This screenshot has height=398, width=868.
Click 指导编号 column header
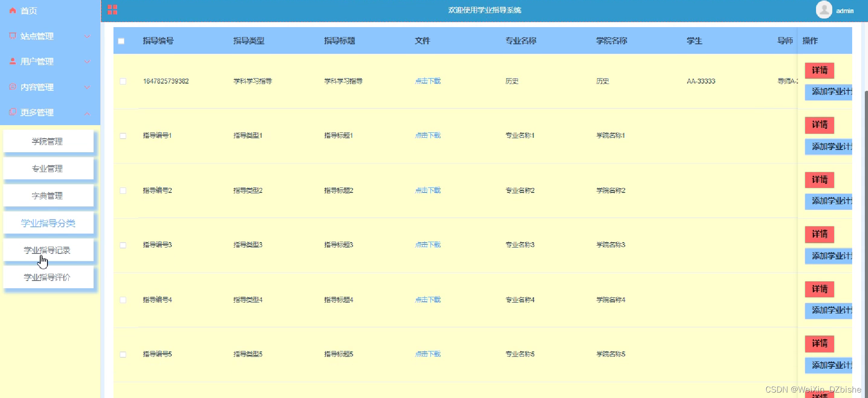coord(158,41)
